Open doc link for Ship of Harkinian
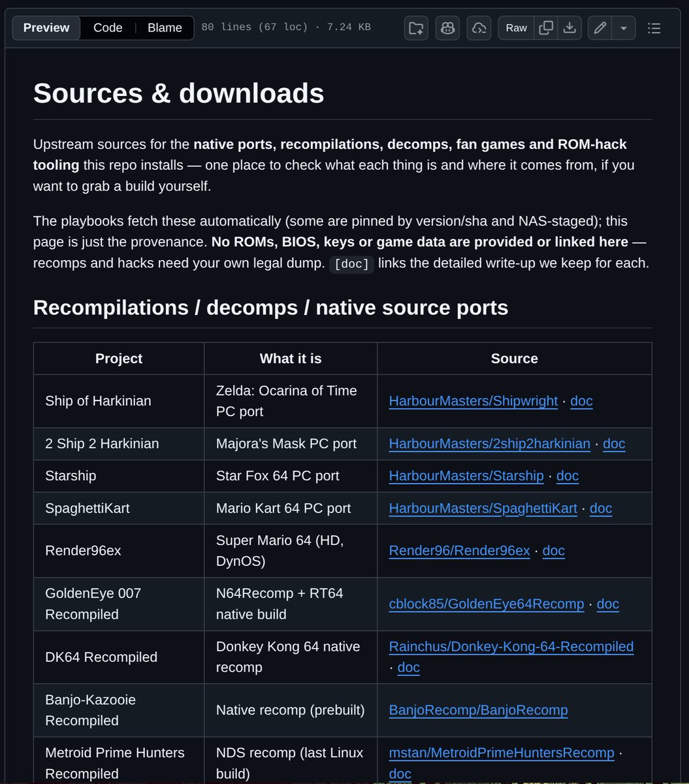 pyautogui.click(x=581, y=401)
